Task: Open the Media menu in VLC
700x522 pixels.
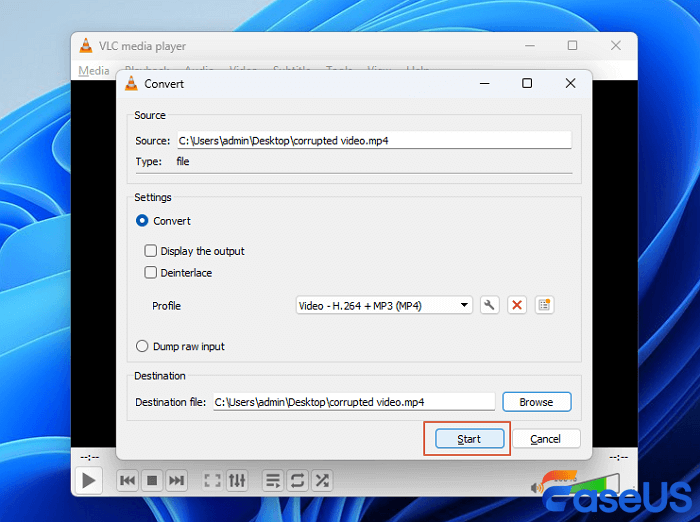Action: (94, 71)
